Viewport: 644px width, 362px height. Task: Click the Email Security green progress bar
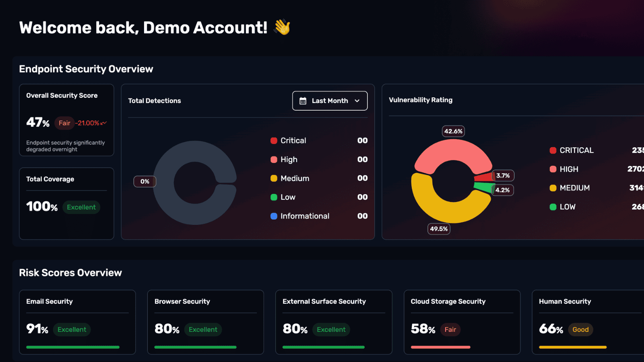[x=73, y=347]
